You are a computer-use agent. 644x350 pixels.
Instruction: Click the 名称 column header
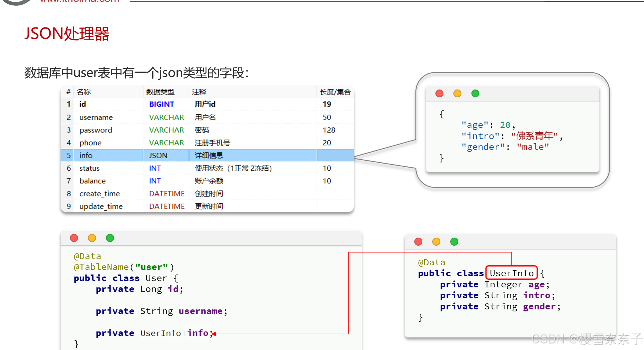[x=84, y=92]
